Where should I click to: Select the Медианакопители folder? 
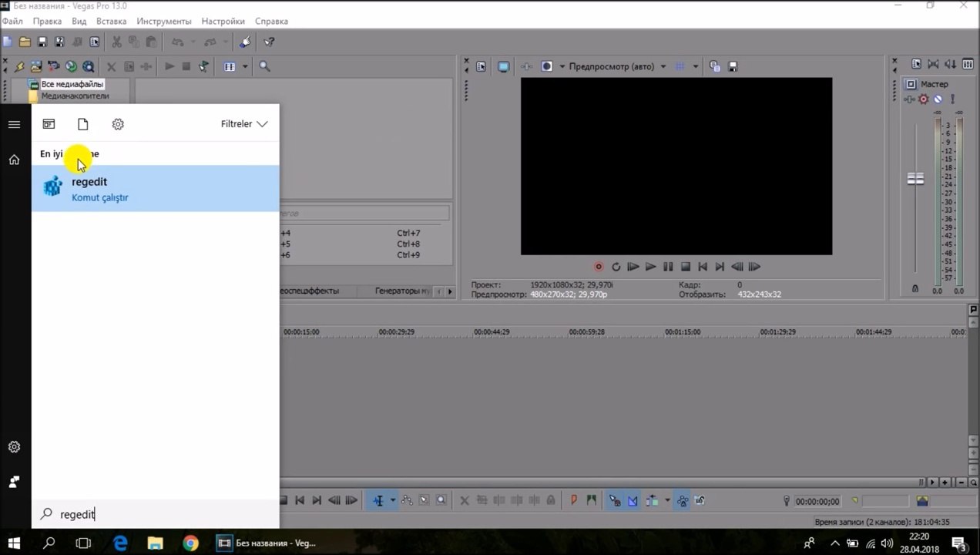(75, 96)
